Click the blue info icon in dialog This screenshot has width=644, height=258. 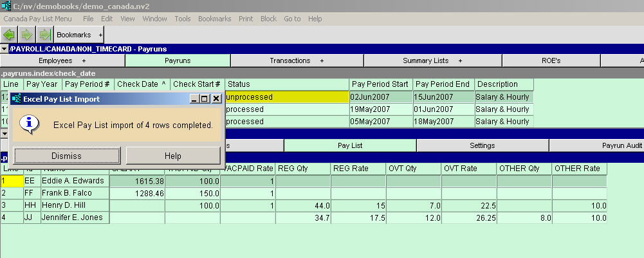point(27,124)
